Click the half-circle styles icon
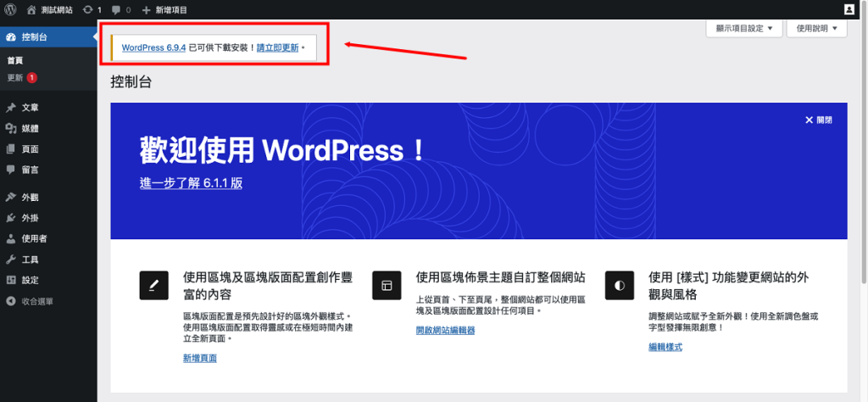 point(619,286)
